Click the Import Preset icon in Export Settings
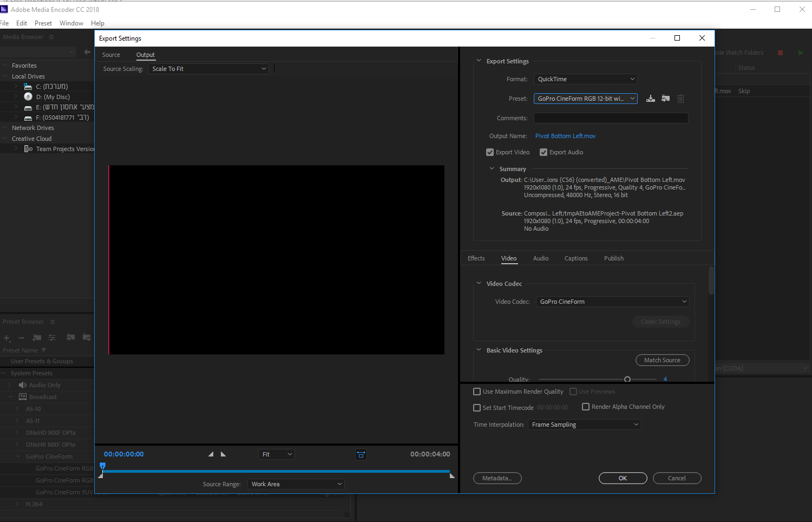812x522 pixels. [x=666, y=99]
